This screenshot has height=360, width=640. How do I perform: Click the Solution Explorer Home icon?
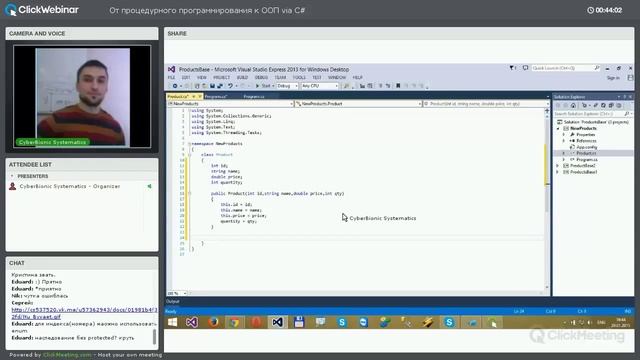(573, 105)
